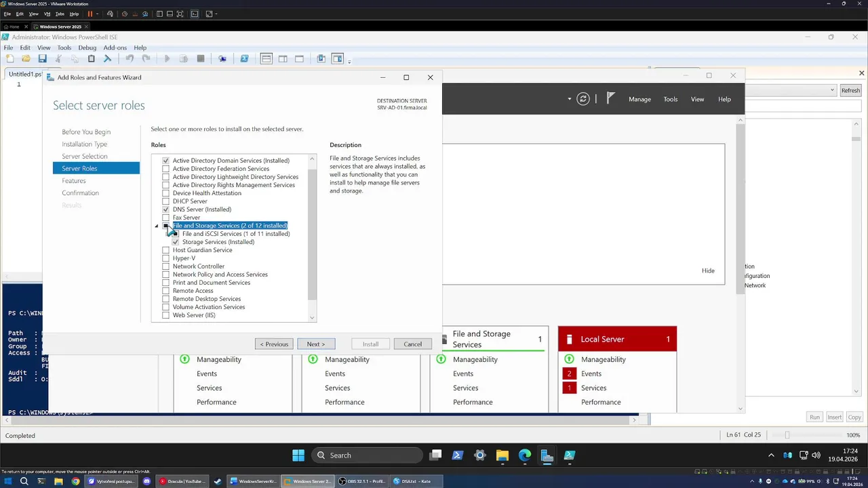The height and width of the screenshot is (488, 868).
Task: Click Show Command Window icon
Action: (321, 59)
